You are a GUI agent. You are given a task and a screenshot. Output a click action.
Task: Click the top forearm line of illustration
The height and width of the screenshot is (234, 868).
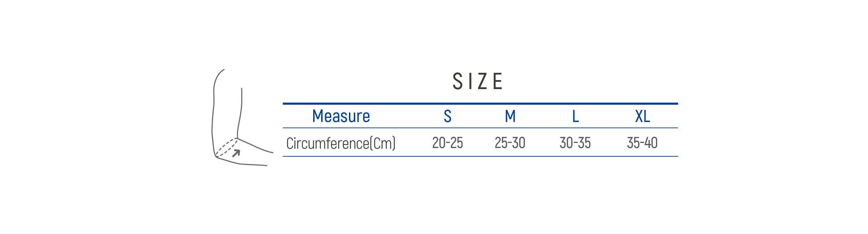click(255, 146)
